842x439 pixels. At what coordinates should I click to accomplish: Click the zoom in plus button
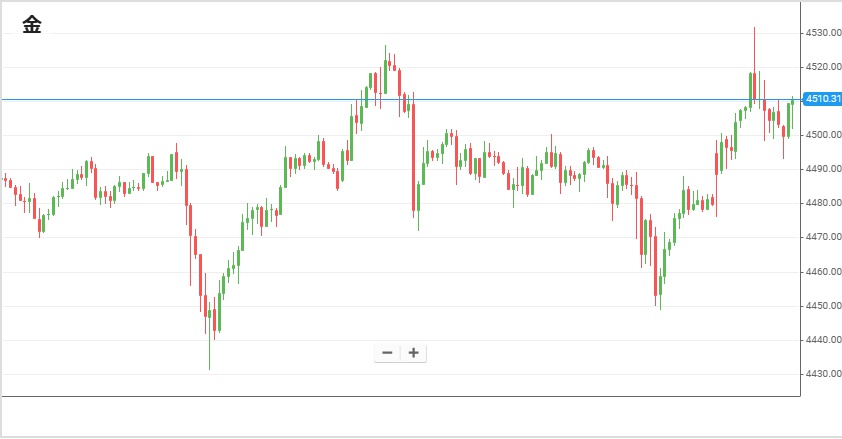click(413, 352)
